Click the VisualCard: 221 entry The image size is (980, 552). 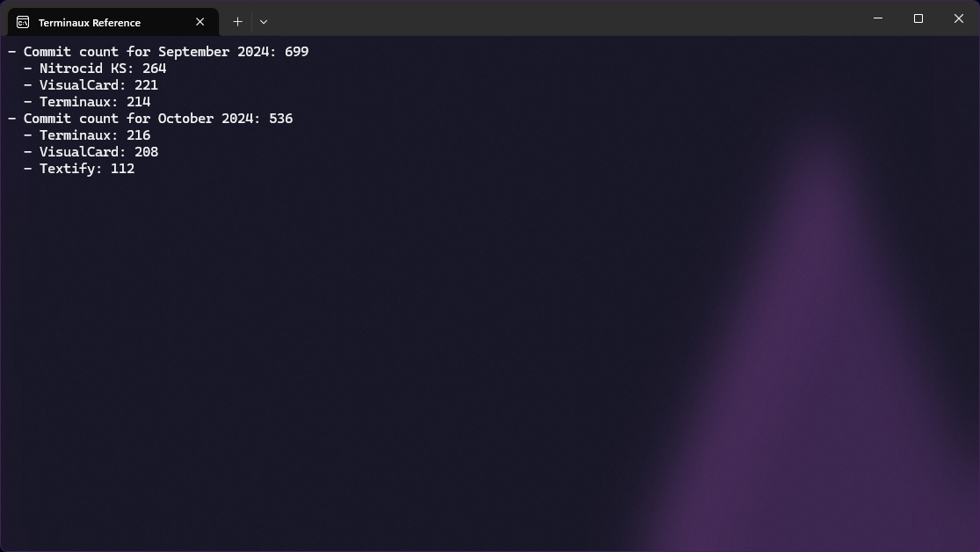point(91,85)
